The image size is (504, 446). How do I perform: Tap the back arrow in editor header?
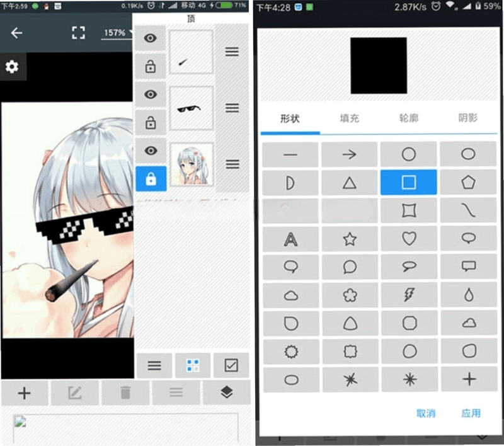16,33
